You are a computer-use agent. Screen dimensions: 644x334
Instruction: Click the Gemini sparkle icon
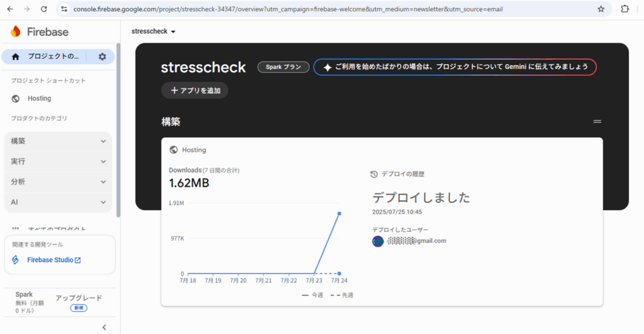327,67
